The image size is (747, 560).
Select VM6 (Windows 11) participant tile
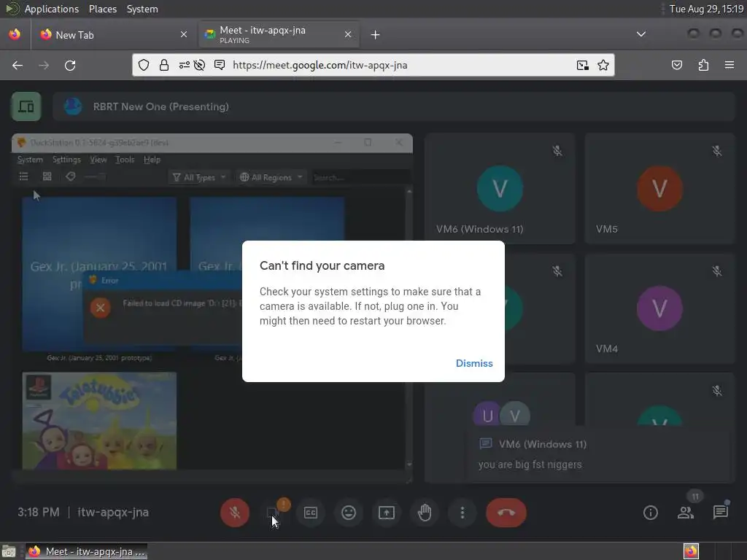pyautogui.click(x=499, y=189)
